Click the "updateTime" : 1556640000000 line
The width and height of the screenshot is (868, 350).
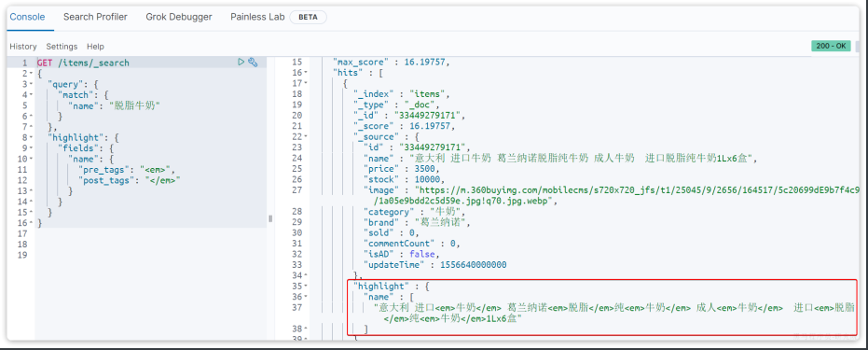[x=434, y=265]
